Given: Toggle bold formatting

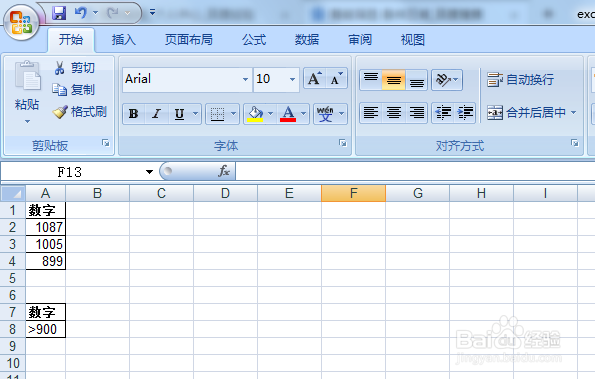Looking at the screenshot, I should 134,114.
